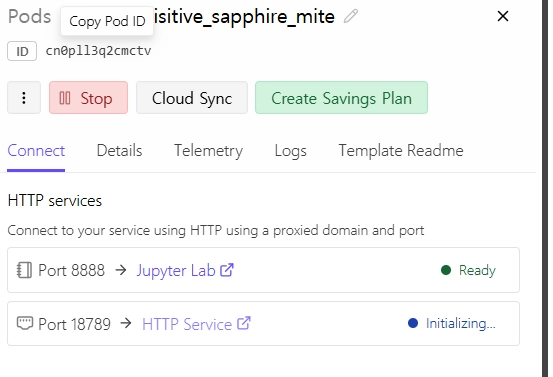
Task: Open the three-dot more options menu
Action: (24, 98)
